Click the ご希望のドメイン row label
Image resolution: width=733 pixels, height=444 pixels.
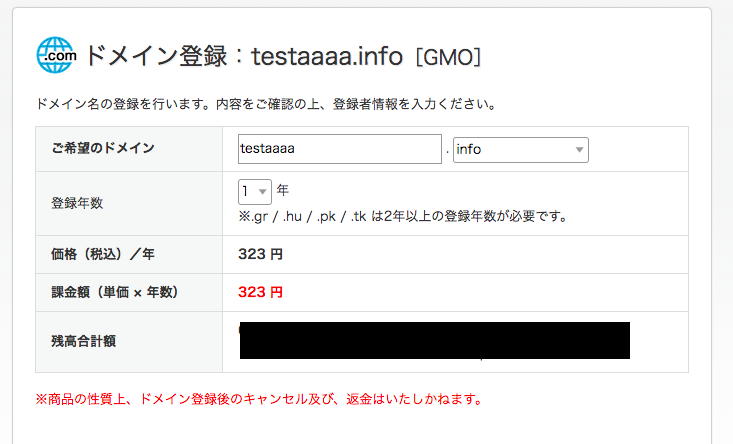(103, 148)
